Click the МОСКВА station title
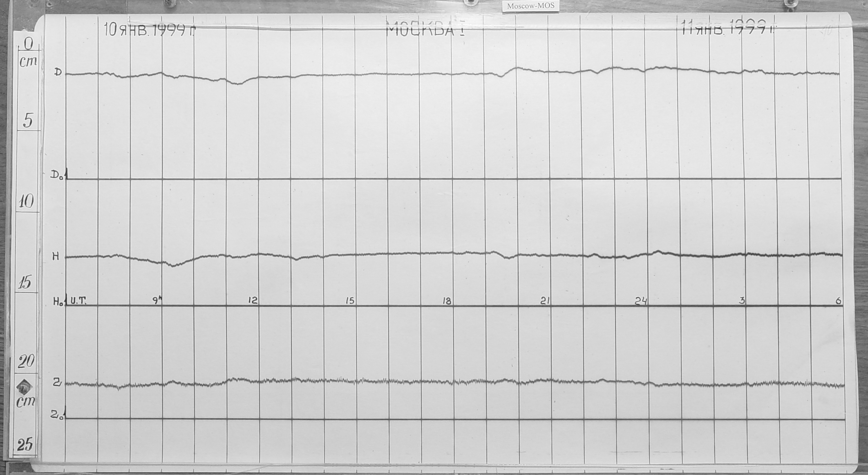 424,30
